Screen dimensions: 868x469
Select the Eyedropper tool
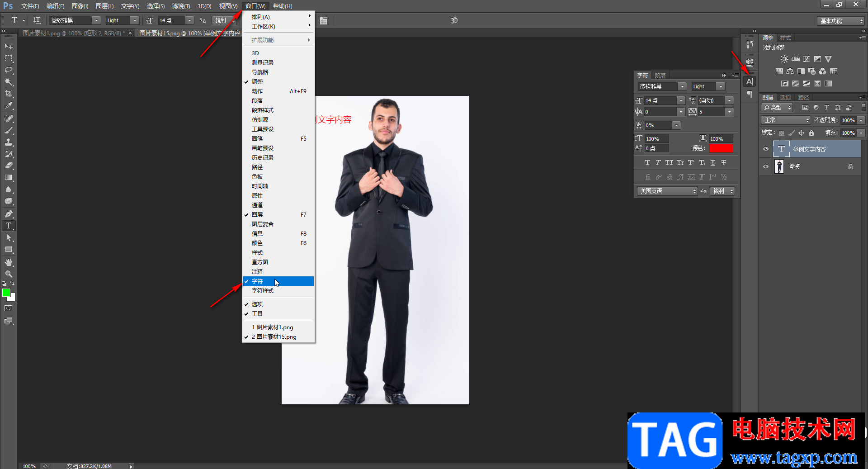pyautogui.click(x=9, y=106)
